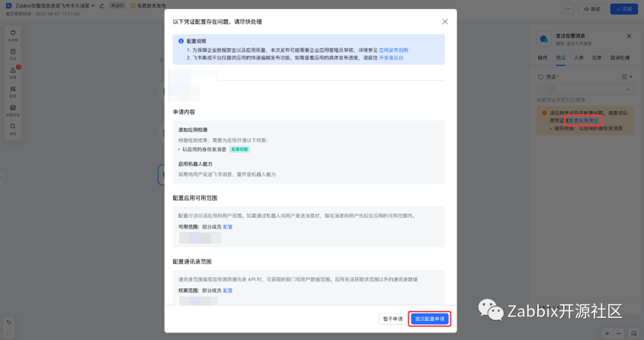Click the redo arrow icon
This screenshot has height=340, width=644.
(x=8, y=333)
